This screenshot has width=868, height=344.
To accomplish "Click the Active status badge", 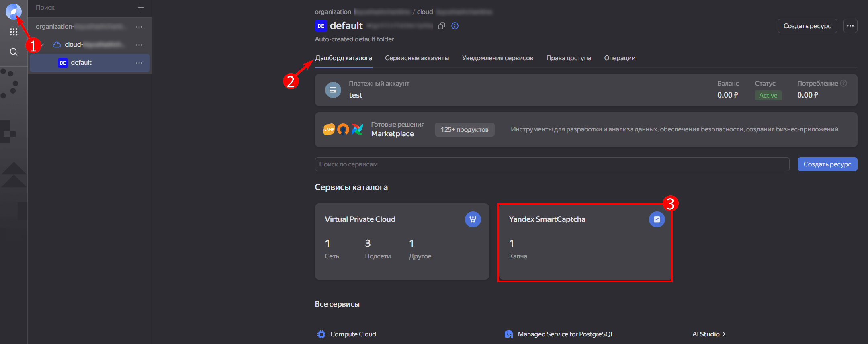I will [x=768, y=95].
